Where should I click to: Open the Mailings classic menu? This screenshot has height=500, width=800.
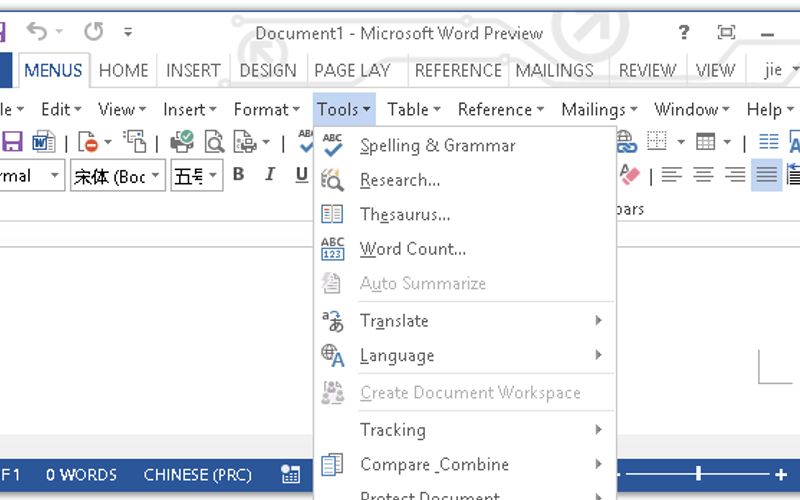coord(599,109)
